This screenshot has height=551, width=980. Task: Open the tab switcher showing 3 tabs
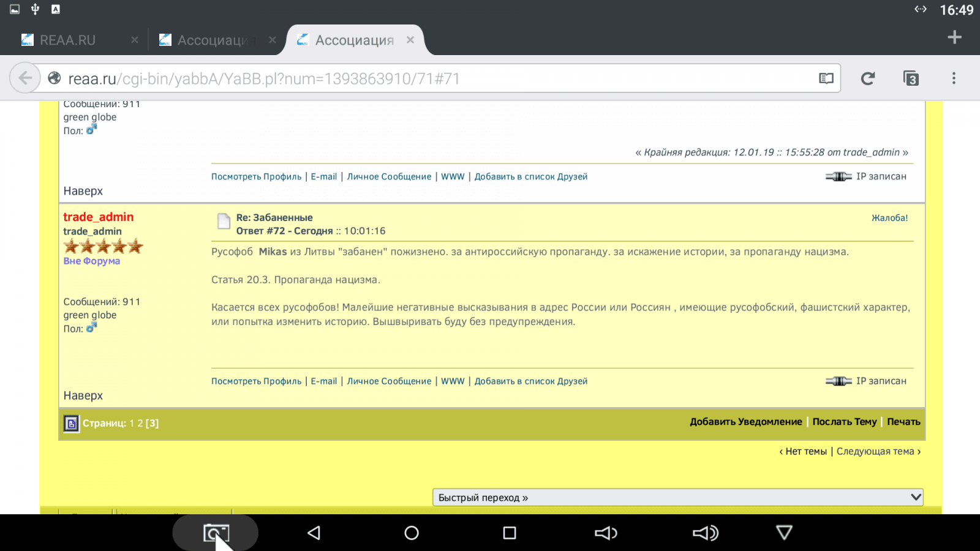click(x=911, y=78)
